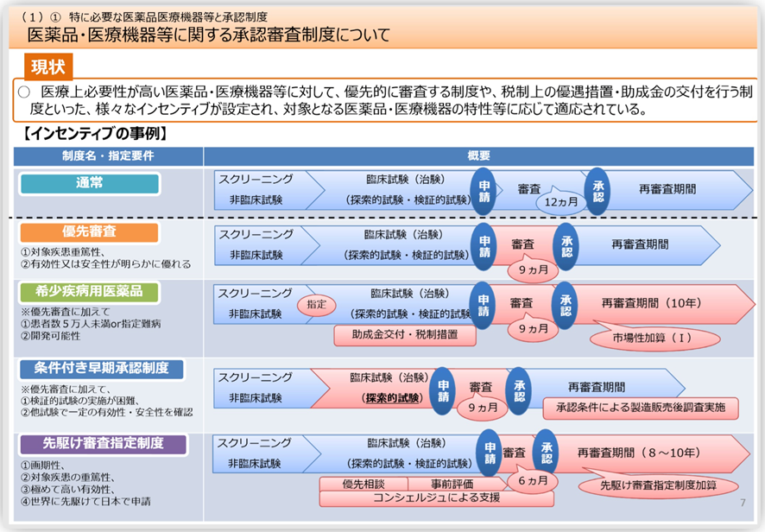Select the 先駆け審査指定制度加算 callout
The image size is (765, 532).
pos(658,485)
